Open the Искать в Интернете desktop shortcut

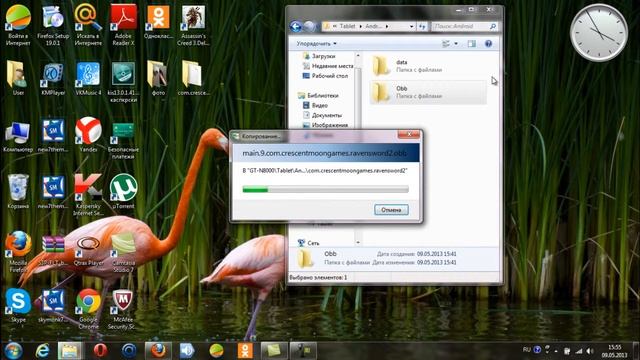pyautogui.click(x=88, y=25)
